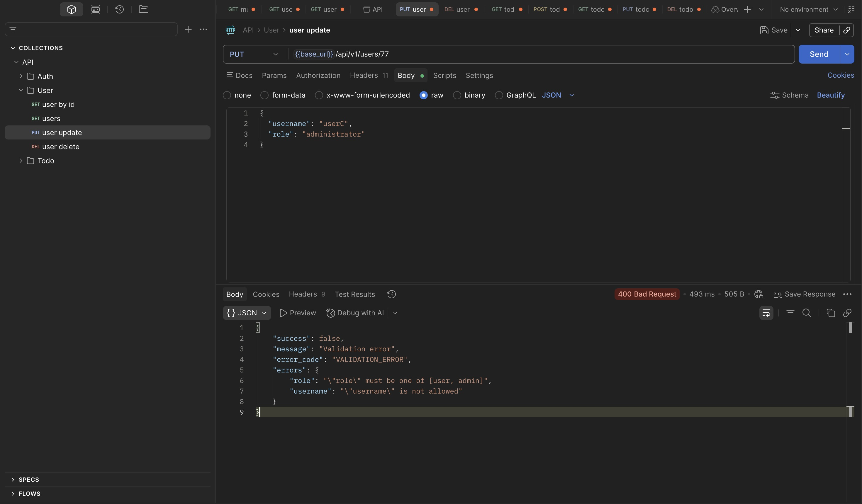The width and height of the screenshot is (862, 504).
Task: Click the copy response icon
Action: (x=831, y=313)
